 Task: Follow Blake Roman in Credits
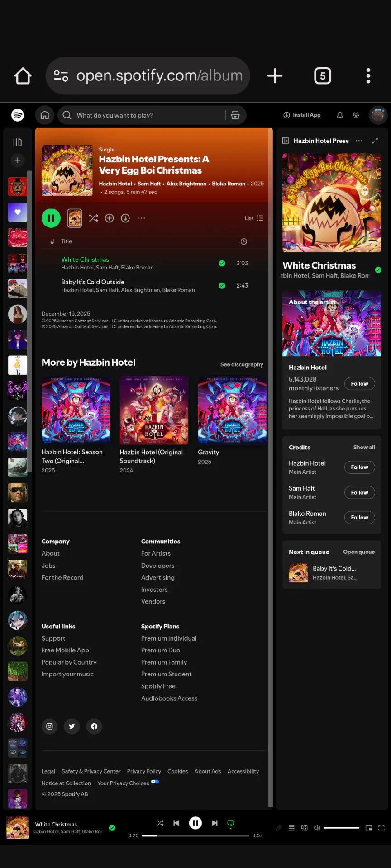[360, 518]
